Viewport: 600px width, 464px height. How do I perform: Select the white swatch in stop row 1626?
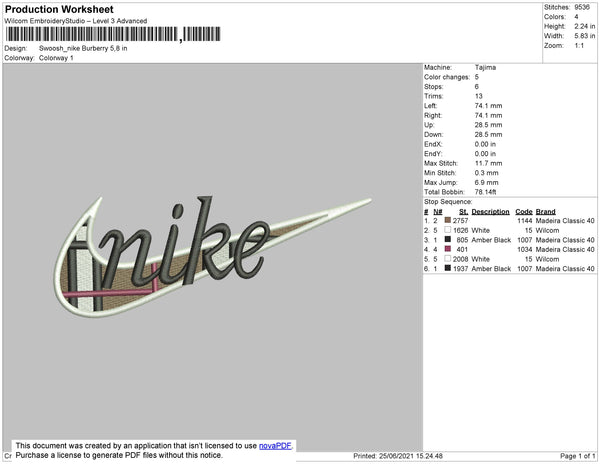(x=448, y=230)
